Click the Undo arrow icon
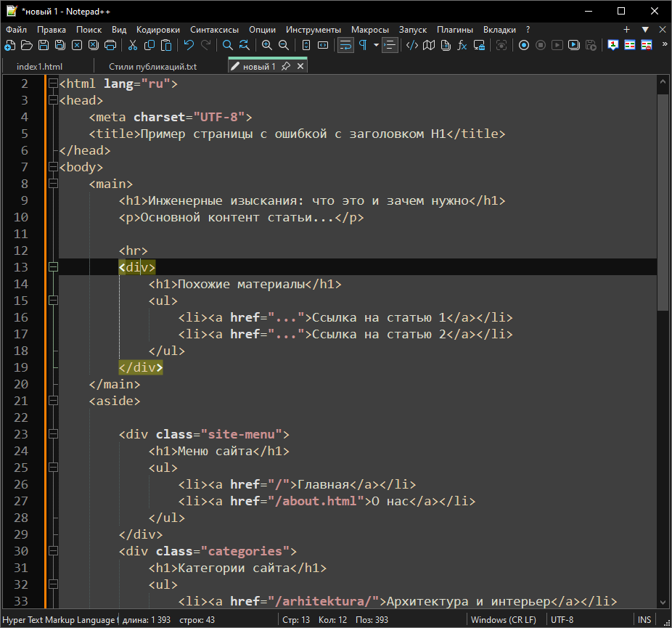The image size is (672, 628). (x=189, y=45)
